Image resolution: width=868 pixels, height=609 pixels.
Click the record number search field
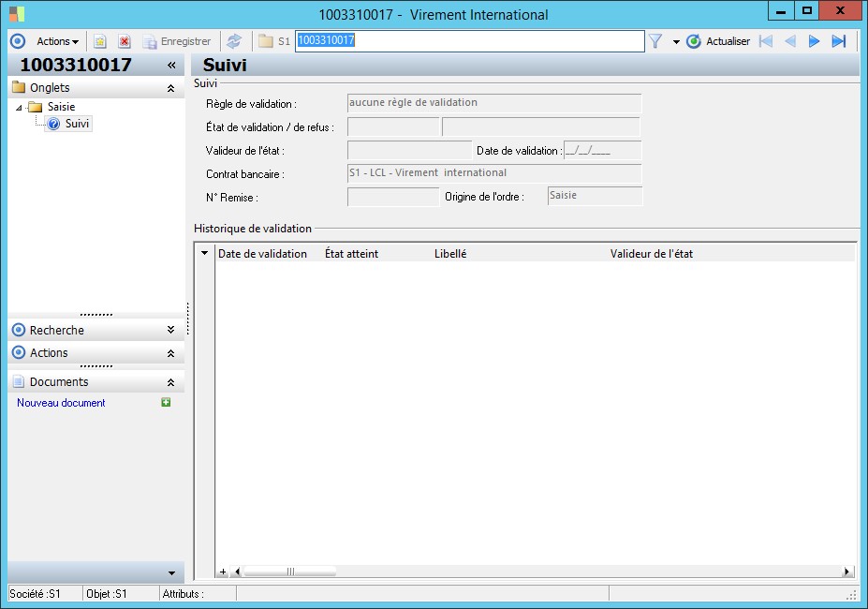[x=469, y=41]
